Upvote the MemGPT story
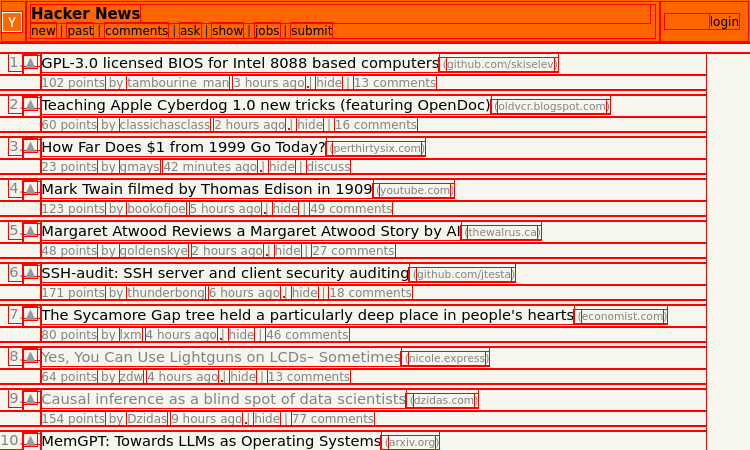This screenshot has height=450, width=750. click(31, 440)
